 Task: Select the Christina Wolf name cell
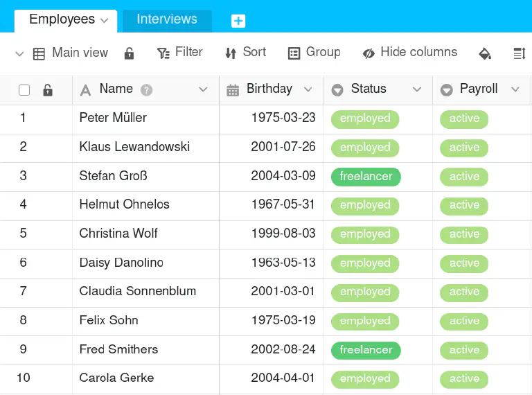tap(118, 234)
